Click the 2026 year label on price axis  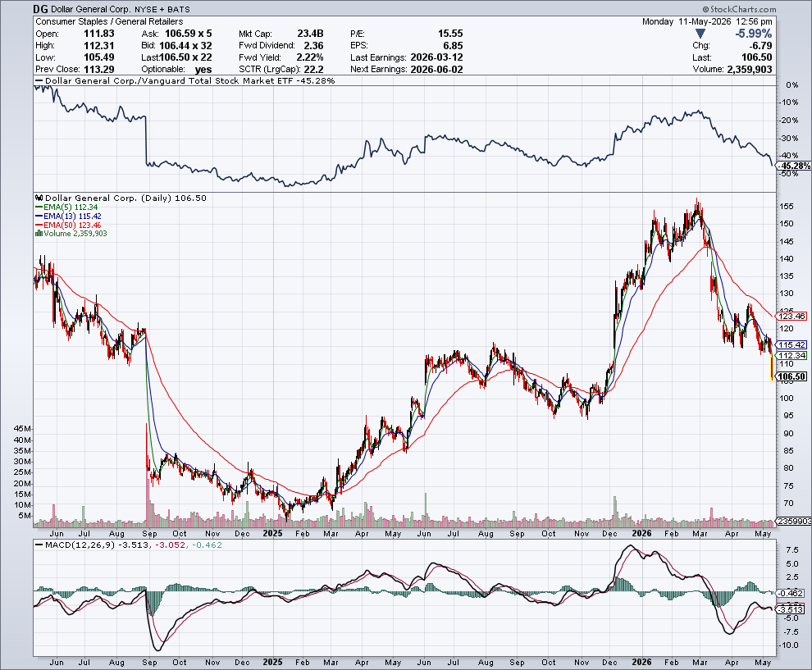click(641, 533)
